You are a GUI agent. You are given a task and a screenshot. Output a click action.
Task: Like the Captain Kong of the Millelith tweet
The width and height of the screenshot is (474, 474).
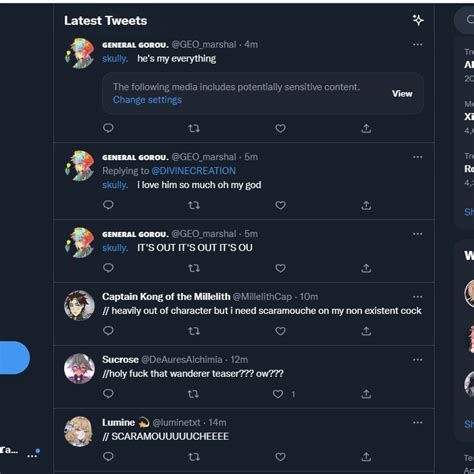click(280, 331)
